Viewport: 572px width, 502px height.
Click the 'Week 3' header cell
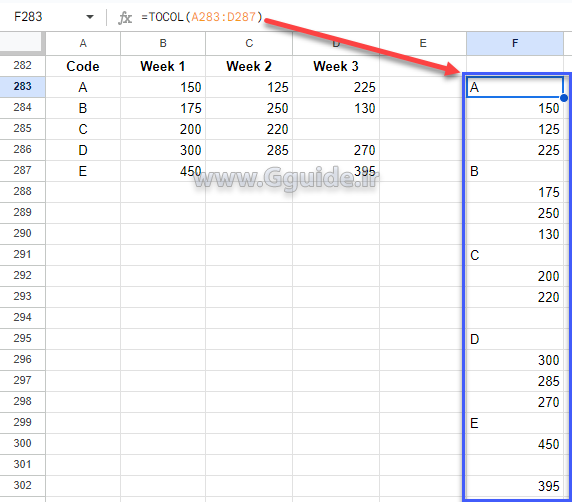[336, 66]
